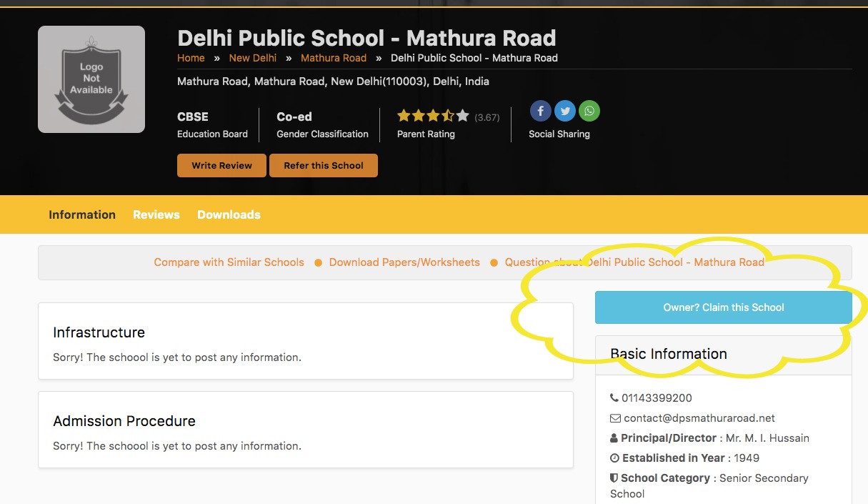Image resolution: width=868 pixels, height=504 pixels.
Task: Open the Information tab
Action: 82,214
